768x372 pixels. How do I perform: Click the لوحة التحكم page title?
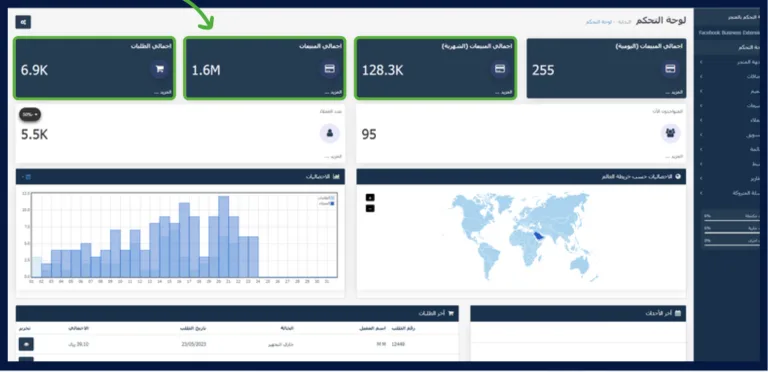tap(661, 21)
